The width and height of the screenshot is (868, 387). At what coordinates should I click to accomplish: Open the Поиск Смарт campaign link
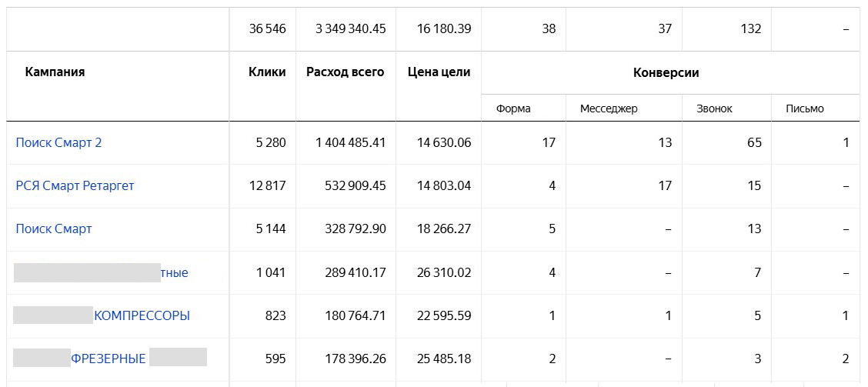point(54,229)
